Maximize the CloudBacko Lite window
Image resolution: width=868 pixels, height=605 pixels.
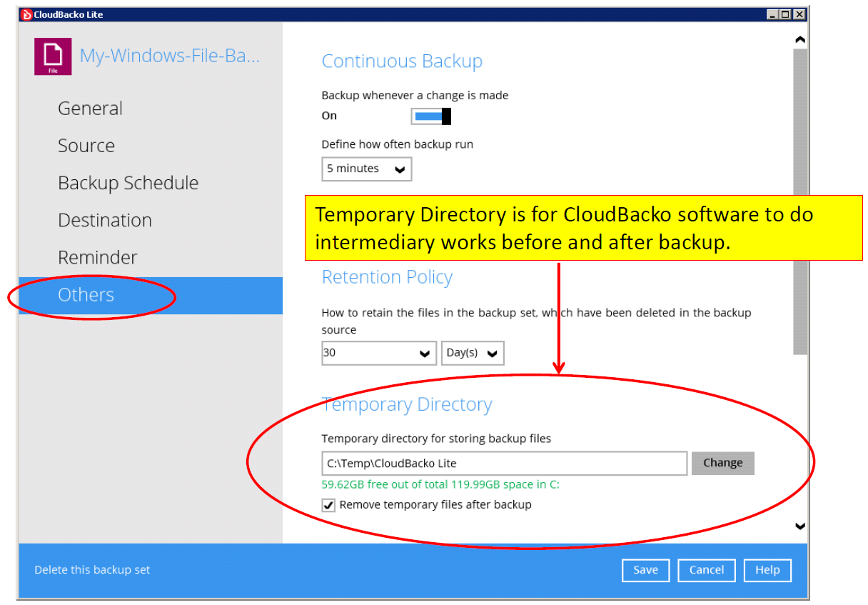[x=786, y=14]
